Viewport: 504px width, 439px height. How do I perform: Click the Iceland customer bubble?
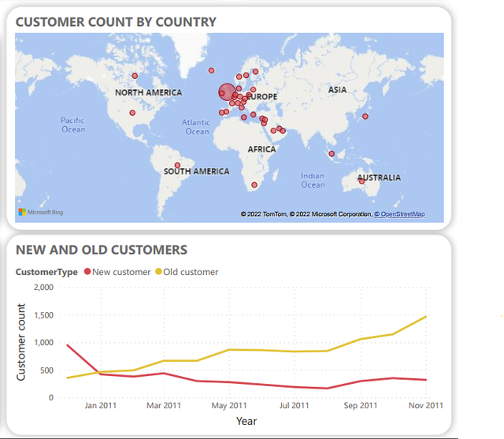211,70
